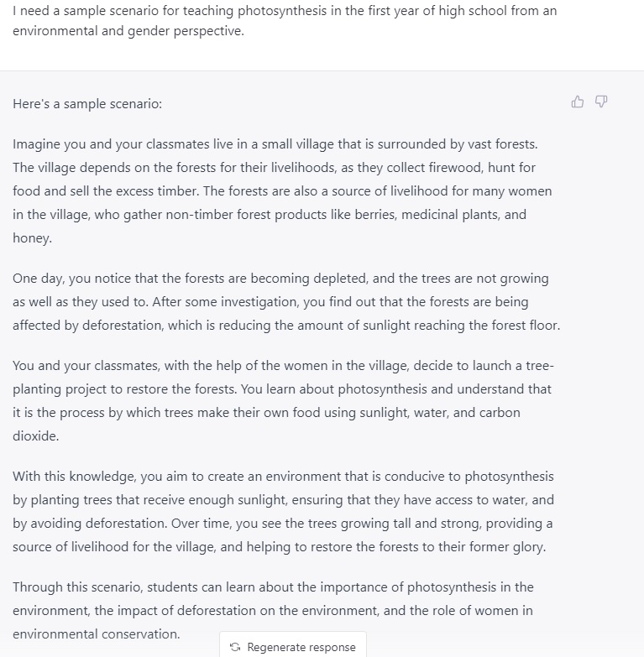Click "launch a tree-" in the third paragraph
644x657 pixels.
tap(512, 366)
